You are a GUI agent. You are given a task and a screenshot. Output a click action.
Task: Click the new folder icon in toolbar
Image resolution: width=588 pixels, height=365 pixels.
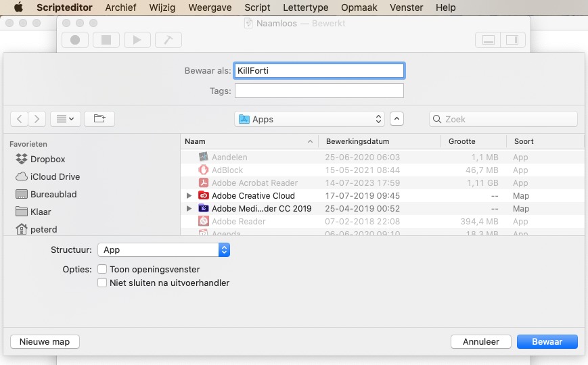click(99, 119)
